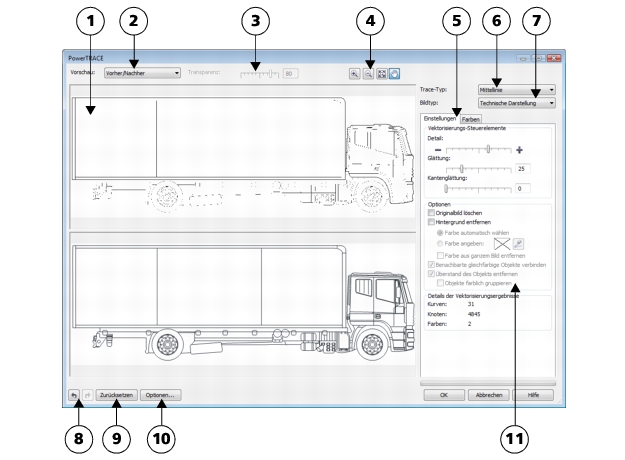This screenshot has height=460, width=625.
Task: Switch to the Farben tab
Action: click(471, 120)
